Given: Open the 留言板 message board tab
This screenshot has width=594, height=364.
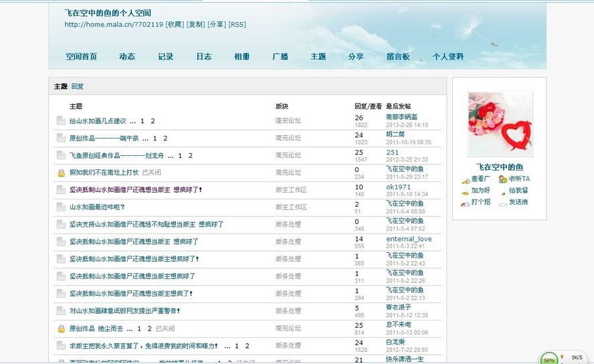Looking at the screenshot, I should pos(398,57).
